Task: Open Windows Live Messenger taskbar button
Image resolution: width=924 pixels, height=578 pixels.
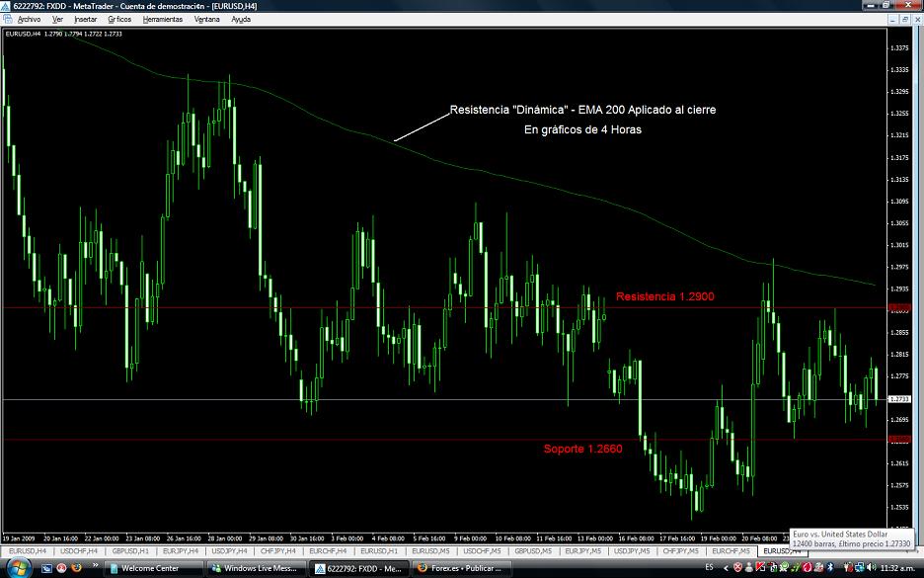Action: point(255,568)
